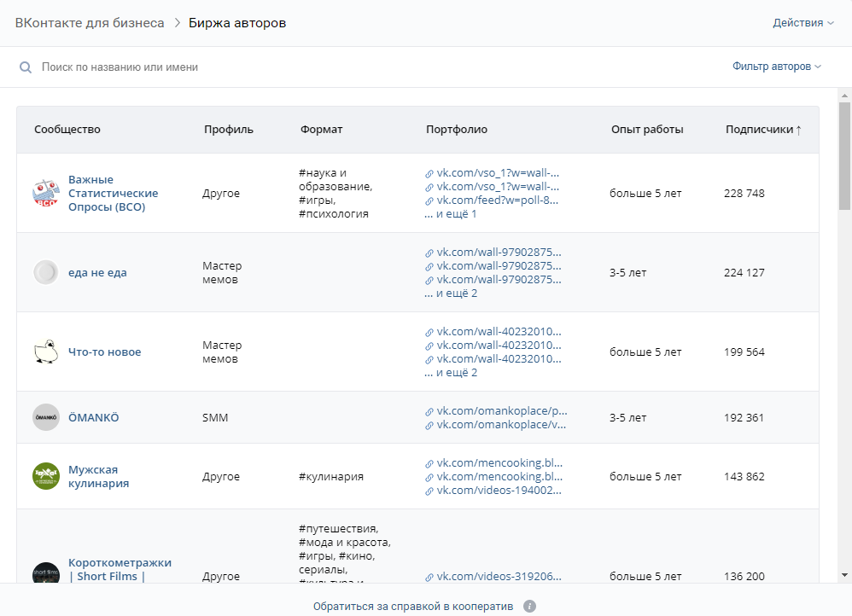Open the ÖMANKÖ community link

click(93, 418)
